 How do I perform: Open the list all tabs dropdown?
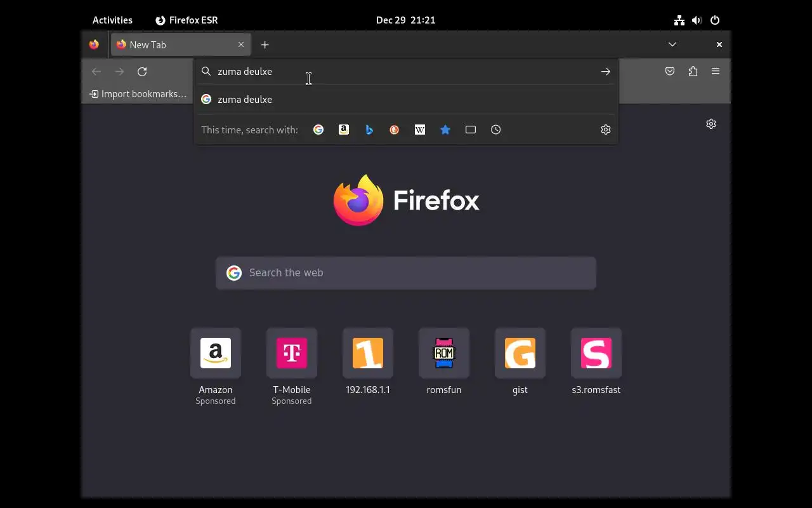point(672,44)
